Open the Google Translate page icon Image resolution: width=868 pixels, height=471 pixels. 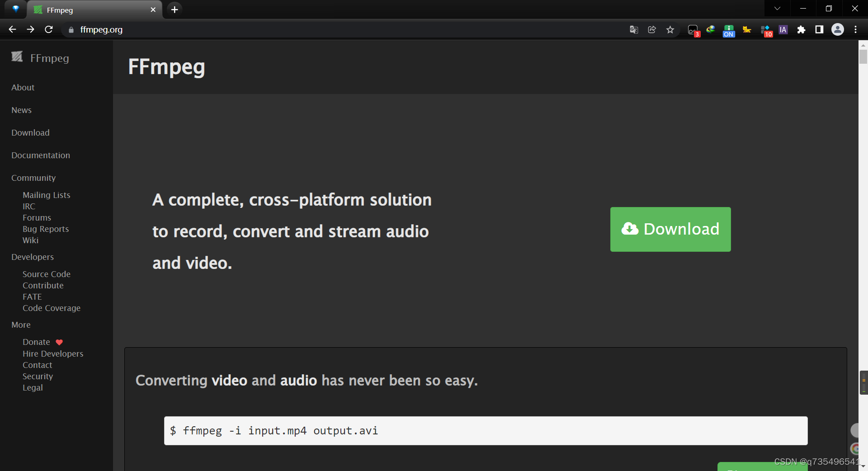[x=634, y=30]
